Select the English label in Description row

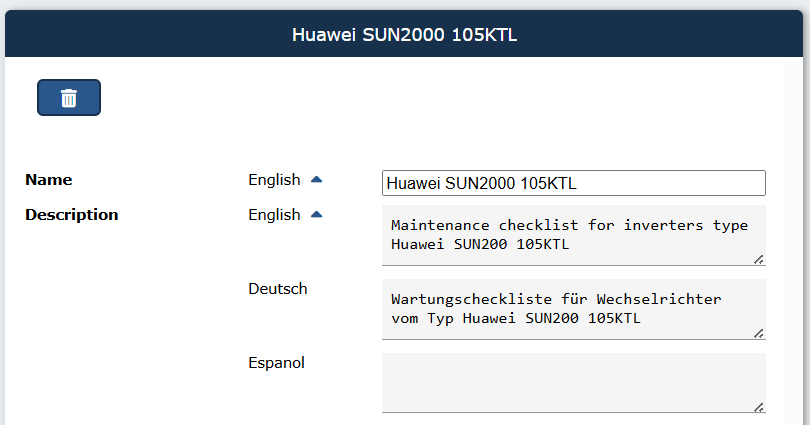(x=274, y=215)
